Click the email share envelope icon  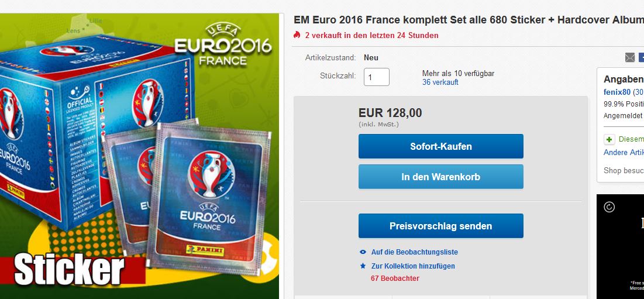pyautogui.click(x=629, y=57)
